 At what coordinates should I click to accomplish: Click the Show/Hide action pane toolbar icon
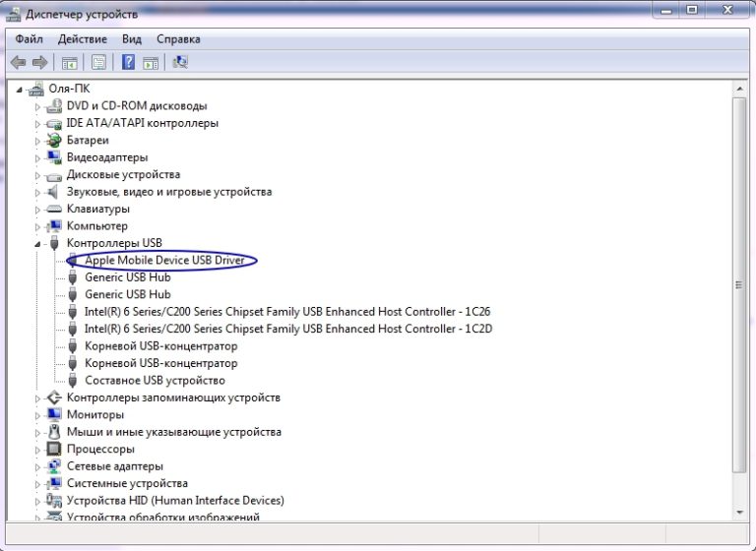[151, 62]
